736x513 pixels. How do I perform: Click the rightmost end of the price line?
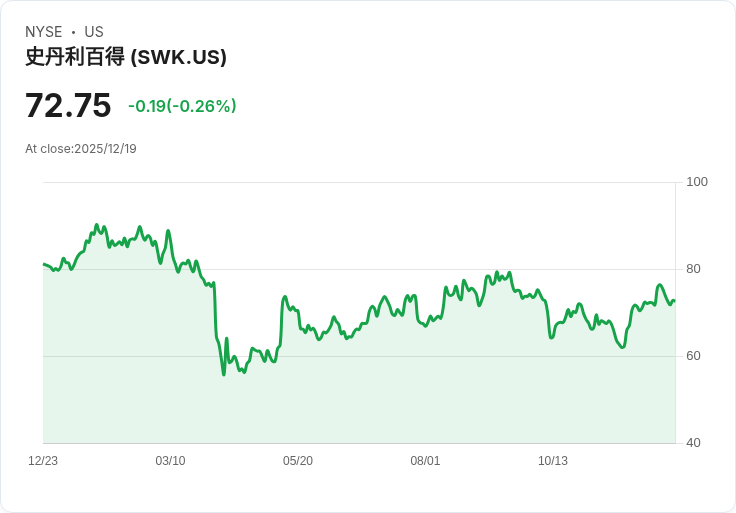coord(674,301)
